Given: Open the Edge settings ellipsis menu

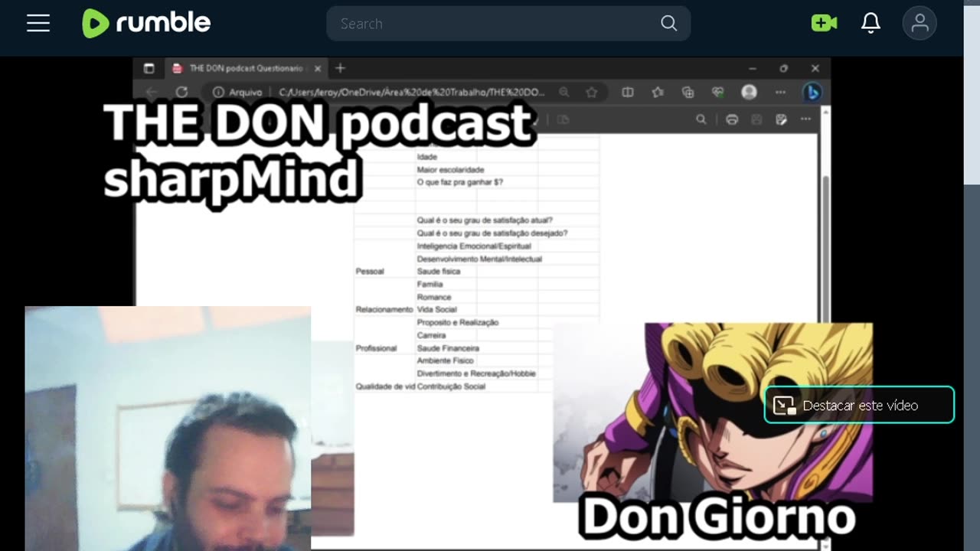Looking at the screenshot, I should pyautogui.click(x=780, y=92).
